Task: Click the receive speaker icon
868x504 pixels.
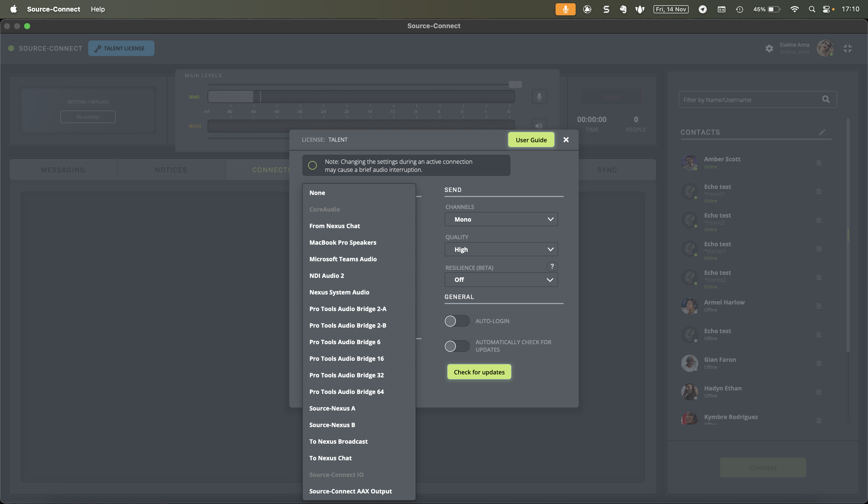Action: tap(539, 126)
